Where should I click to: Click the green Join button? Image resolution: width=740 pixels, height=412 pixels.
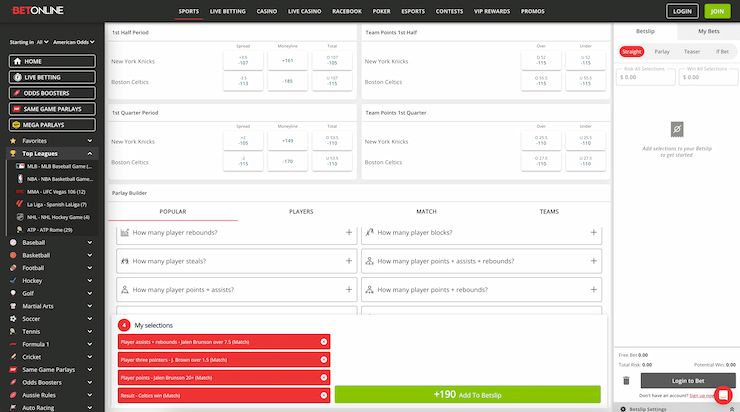pyautogui.click(x=717, y=11)
